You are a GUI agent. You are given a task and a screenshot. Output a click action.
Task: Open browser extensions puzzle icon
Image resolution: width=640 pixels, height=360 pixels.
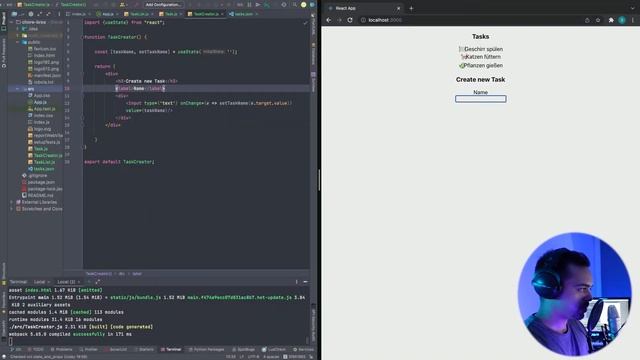(611, 20)
